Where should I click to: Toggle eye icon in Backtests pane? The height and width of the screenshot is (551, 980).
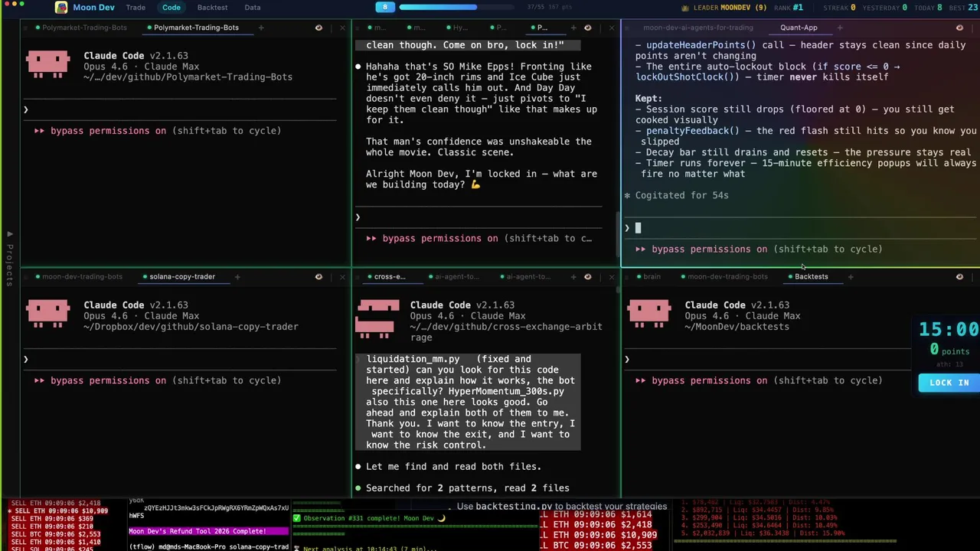959,277
